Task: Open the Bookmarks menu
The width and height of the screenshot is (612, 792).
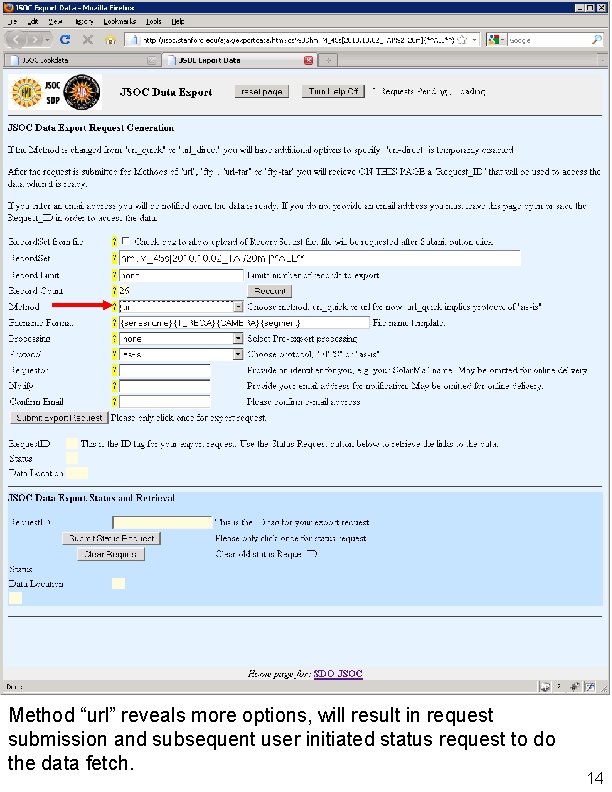Action: [x=119, y=22]
